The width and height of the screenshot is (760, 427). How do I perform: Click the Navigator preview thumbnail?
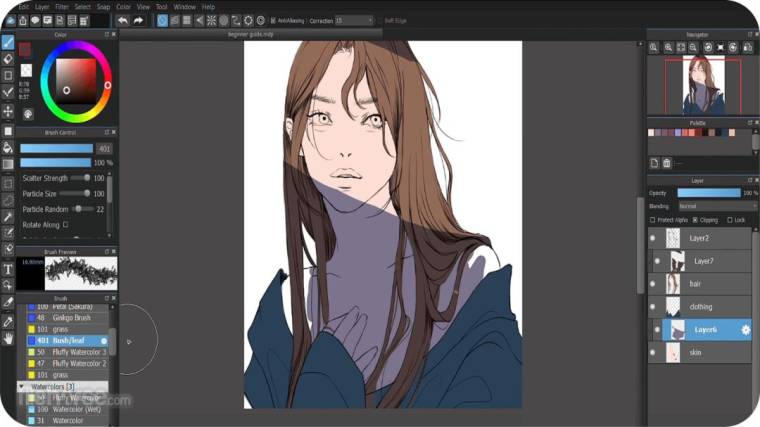pyautogui.click(x=703, y=85)
